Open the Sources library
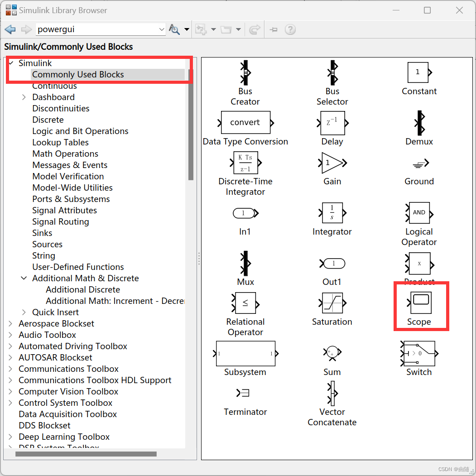Viewport: 476px width, 476px height. point(48,244)
